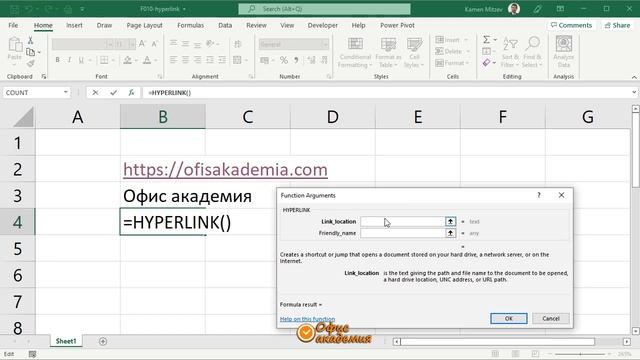Open Sort & Filter menu

pyautogui.click(x=510, y=53)
